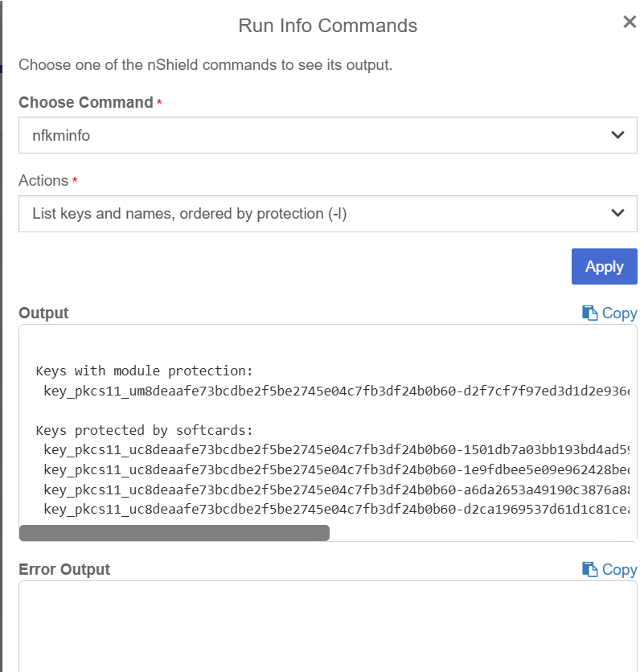Click the Output section label
Viewport: 644px width, 672px height.
[43, 313]
